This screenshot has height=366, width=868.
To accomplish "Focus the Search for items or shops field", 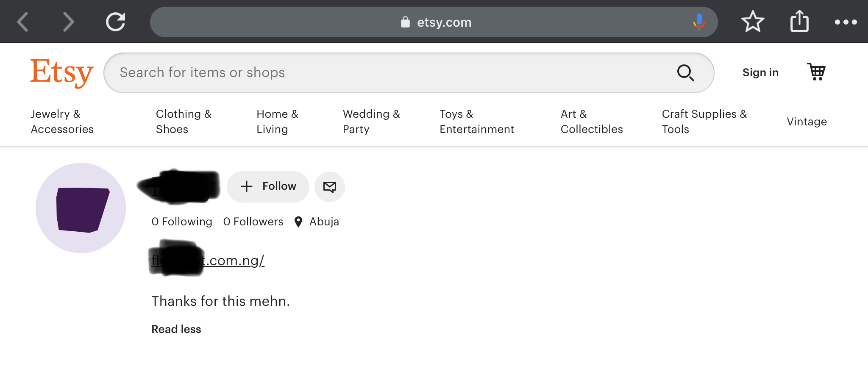I will pos(409,73).
